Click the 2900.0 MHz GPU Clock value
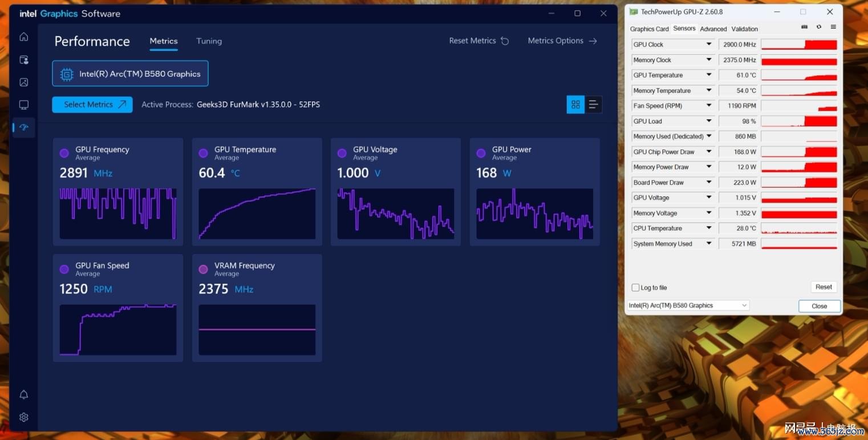 point(739,45)
